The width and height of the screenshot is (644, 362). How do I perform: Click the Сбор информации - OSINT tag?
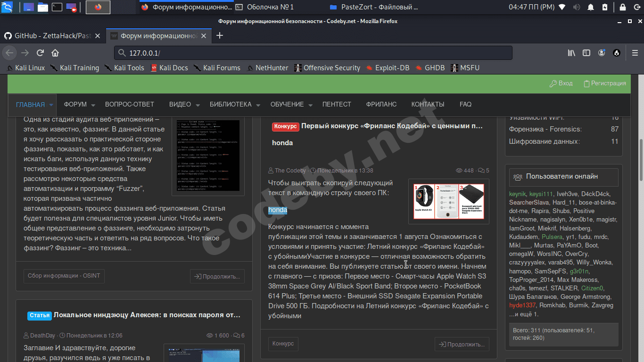64,276
